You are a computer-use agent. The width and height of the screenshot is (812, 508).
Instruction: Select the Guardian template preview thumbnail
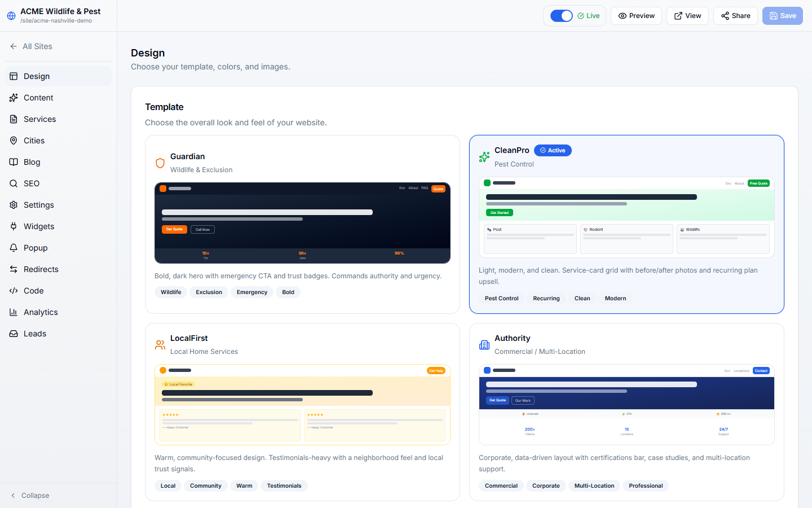pos(302,223)
